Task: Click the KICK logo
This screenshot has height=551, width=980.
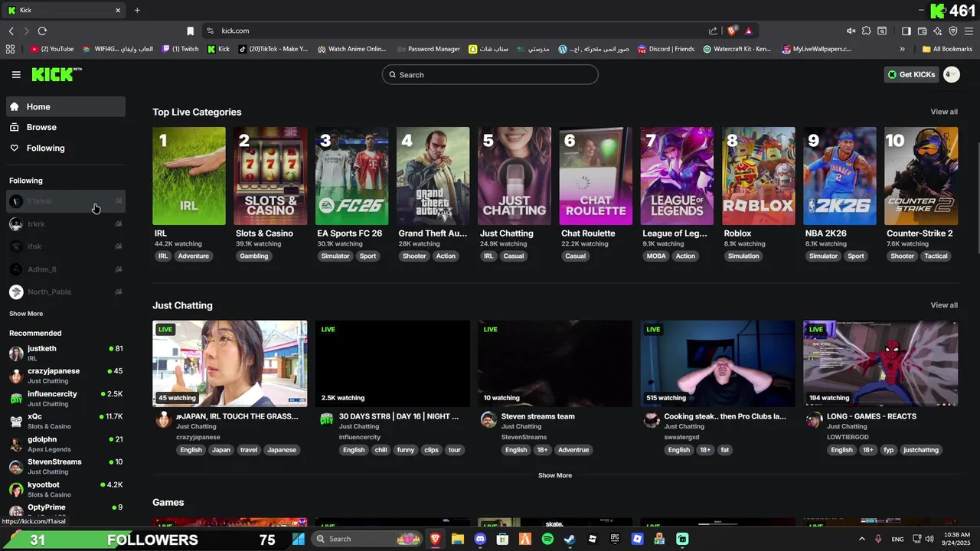Action: 56,74
